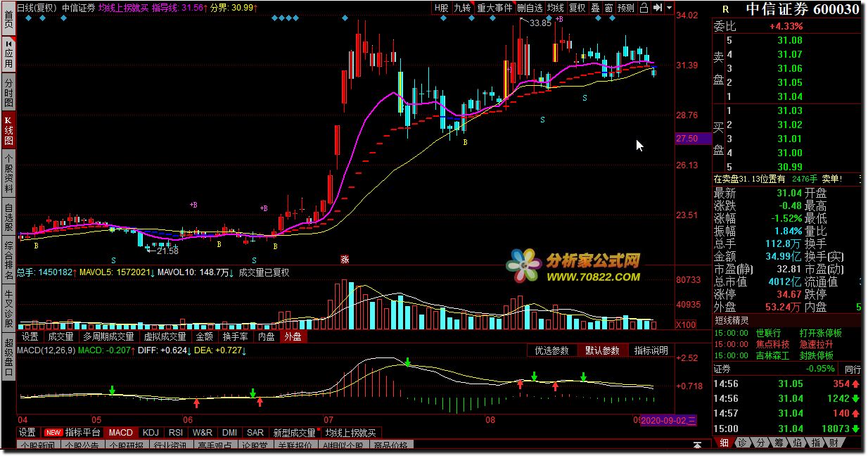Select the 虚拟成交量 tab
Screen dimensions: 868x456
165,337
